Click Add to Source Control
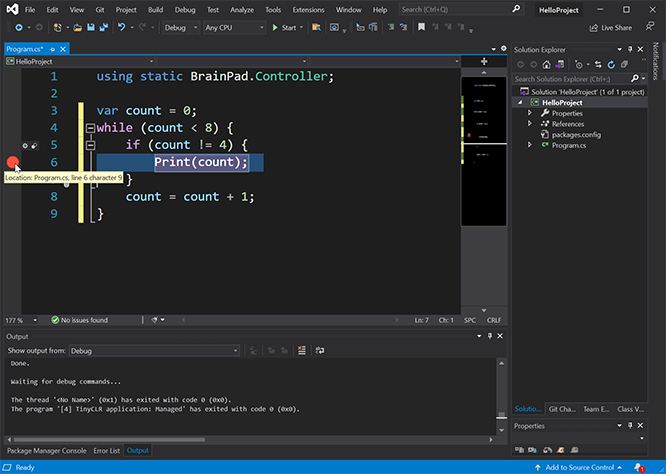This screenshot has height=474, width=666. click(x=578, y=467)
